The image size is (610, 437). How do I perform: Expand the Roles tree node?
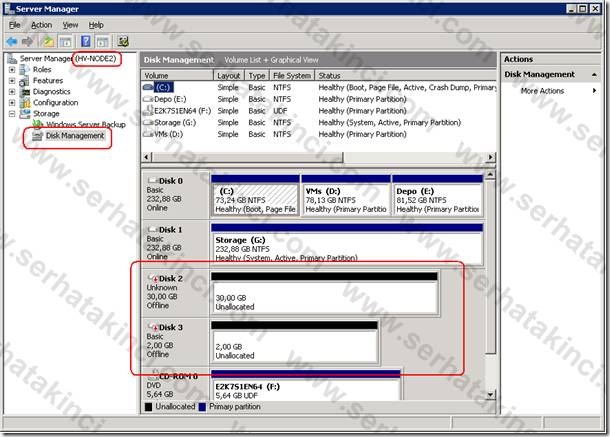coord(12,70)
